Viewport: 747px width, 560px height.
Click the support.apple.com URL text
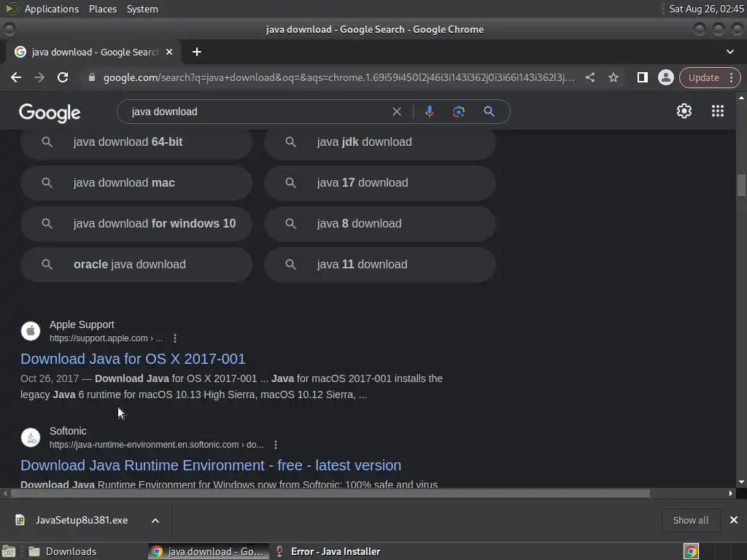[x=106, y=338]
